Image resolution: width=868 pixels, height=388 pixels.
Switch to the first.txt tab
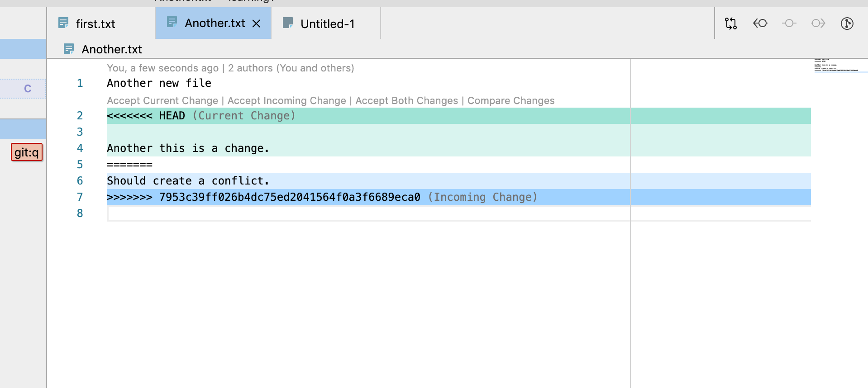point(95,24)
